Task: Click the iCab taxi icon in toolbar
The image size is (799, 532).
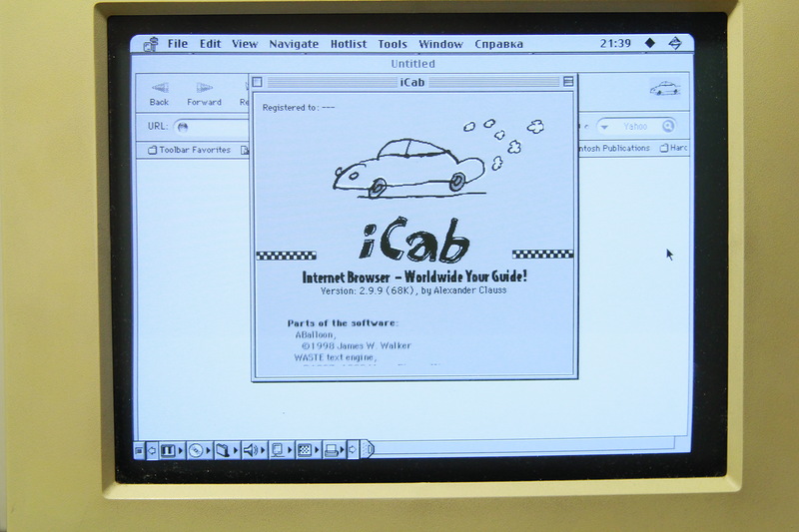Action: pyautogui.click(x=665, y=89)
